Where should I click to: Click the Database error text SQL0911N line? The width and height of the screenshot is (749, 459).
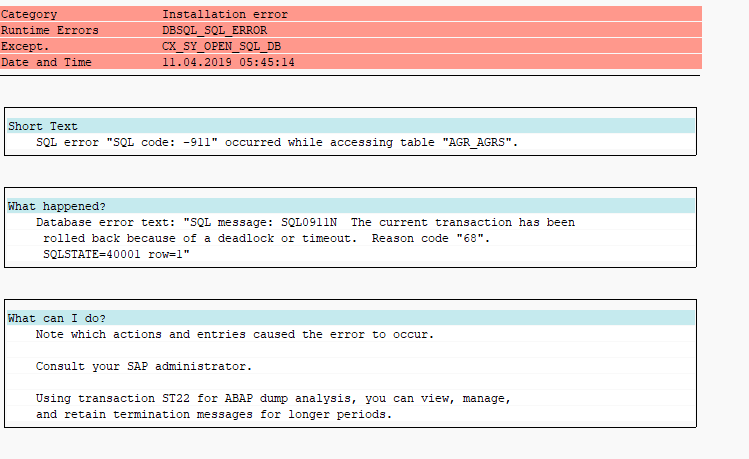click(x=305, y=223)
